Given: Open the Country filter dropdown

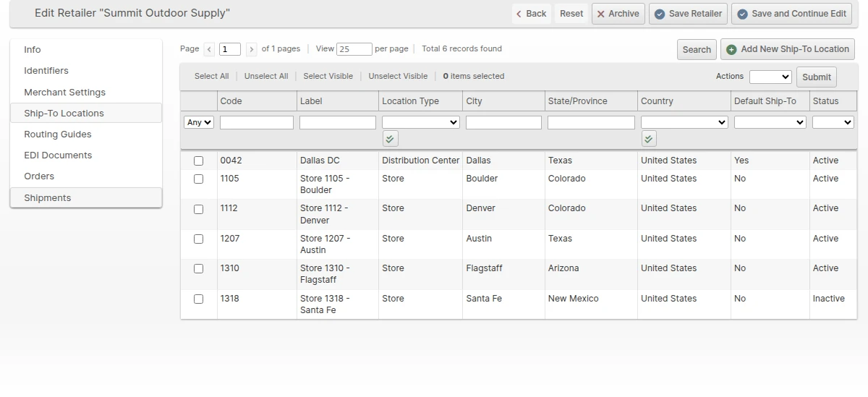Looking at the screenshot, I should click(x=684, y=122).
